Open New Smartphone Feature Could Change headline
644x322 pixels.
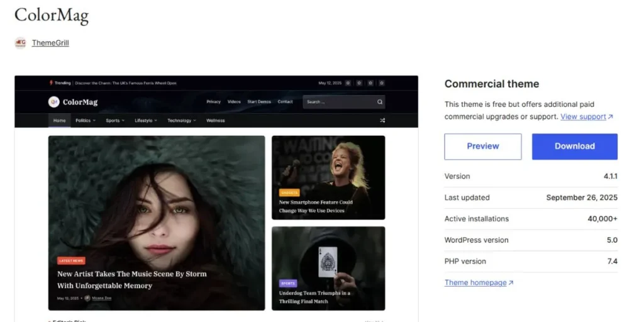click(x=316, y=206)
